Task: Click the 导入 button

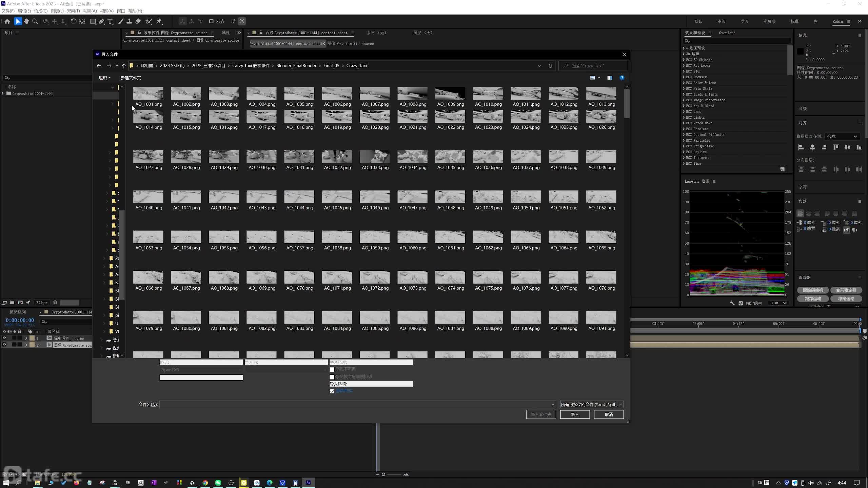Action: tap(575, 414)
